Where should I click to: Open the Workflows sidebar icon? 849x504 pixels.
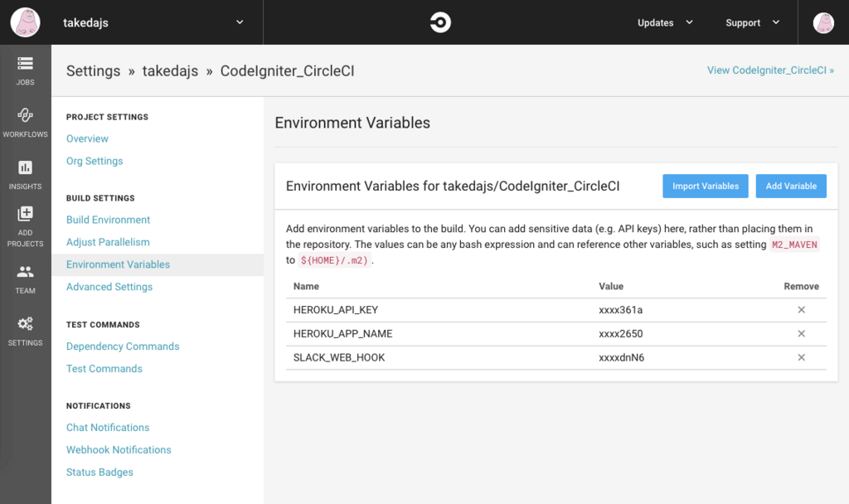[x=25, y=114]
